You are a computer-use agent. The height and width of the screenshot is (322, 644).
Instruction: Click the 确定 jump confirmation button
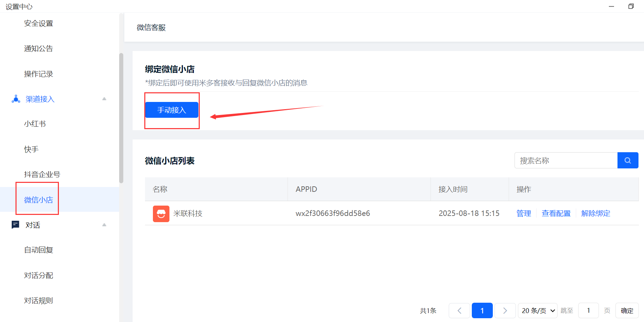click(627, 311)
